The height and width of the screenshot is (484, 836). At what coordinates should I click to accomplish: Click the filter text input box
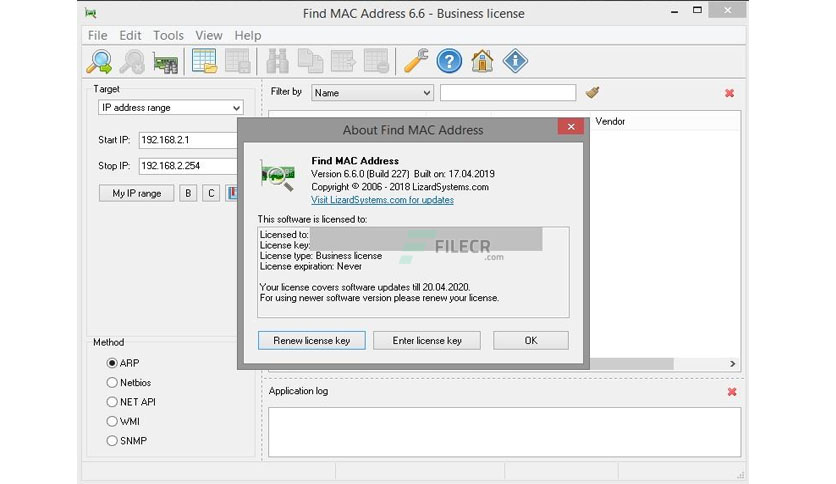508,93
